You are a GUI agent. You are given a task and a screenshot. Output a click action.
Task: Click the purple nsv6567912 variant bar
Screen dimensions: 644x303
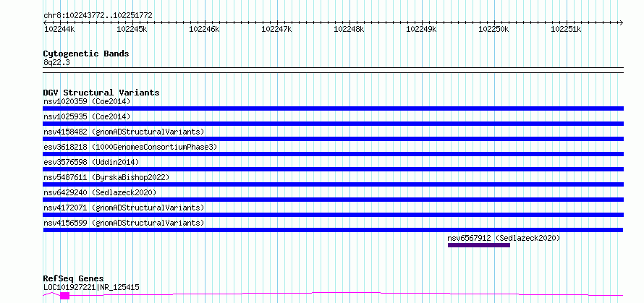tap(479, 245)
